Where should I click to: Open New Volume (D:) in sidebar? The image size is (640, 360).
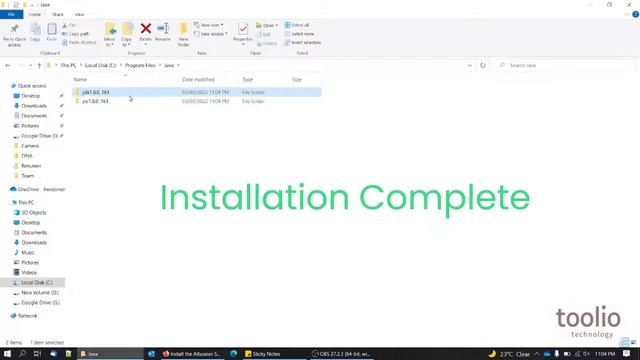[x=40, y=293]
